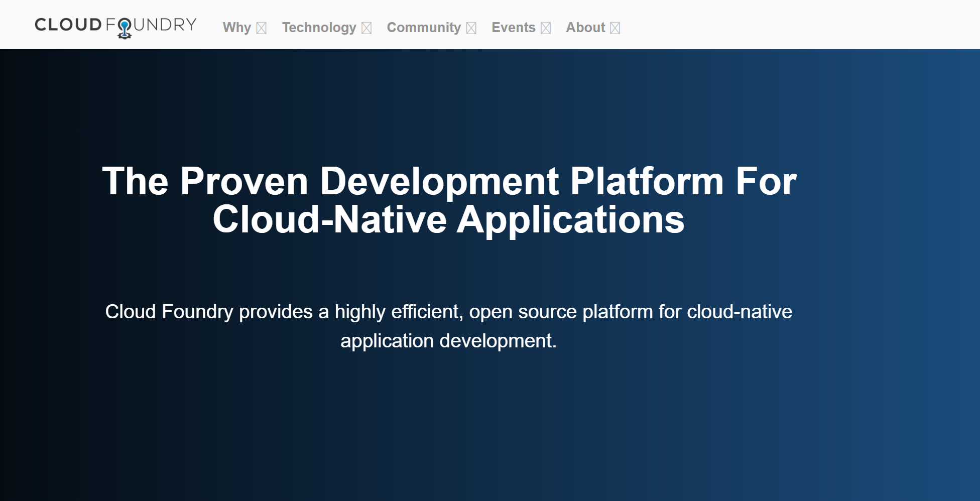Click the Cloud Foundry logo

coord(115,27)
